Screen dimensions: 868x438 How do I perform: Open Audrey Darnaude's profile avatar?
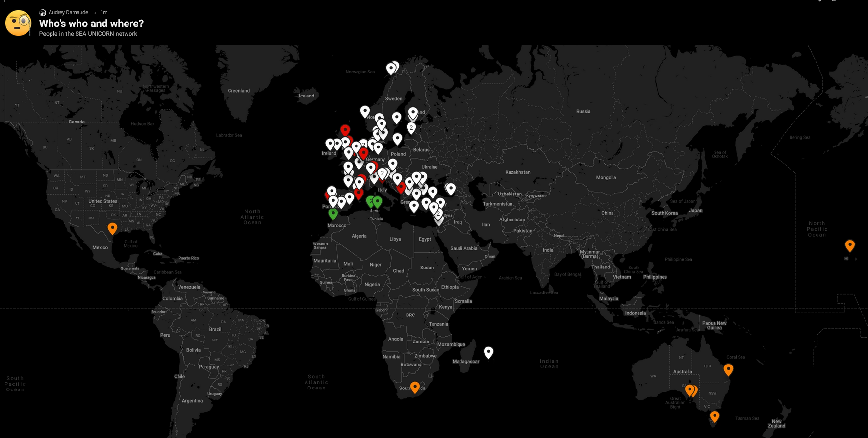click(43, 12)
